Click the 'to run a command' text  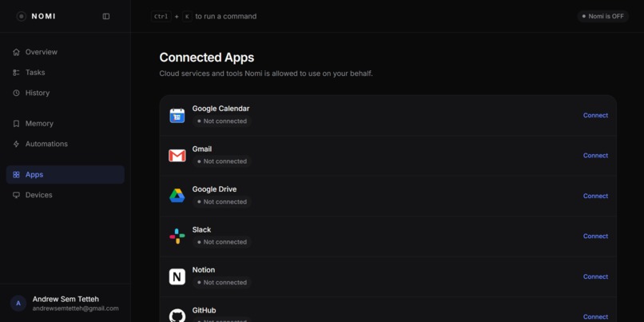click(x=226, y=17)
